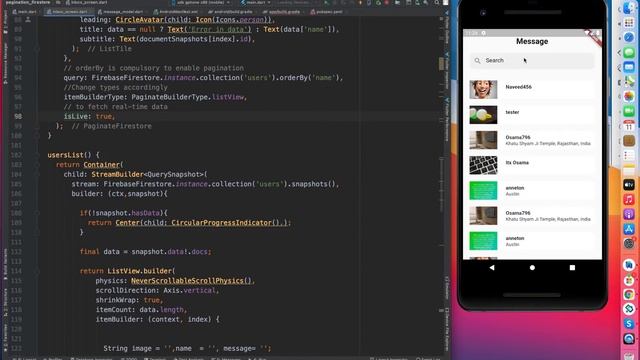Tap the search magnifier icon in emulator

click(x=477, y=61)
